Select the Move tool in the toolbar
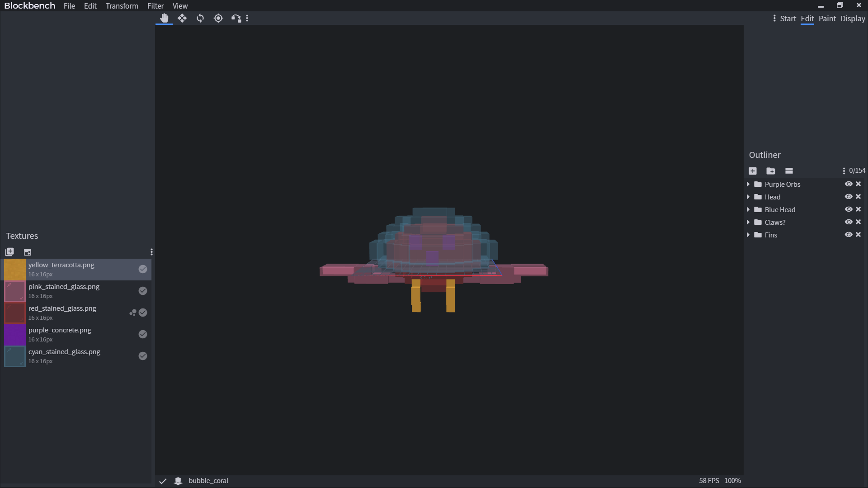Screen dimensions: 868x488 click(x=182, y=18)
